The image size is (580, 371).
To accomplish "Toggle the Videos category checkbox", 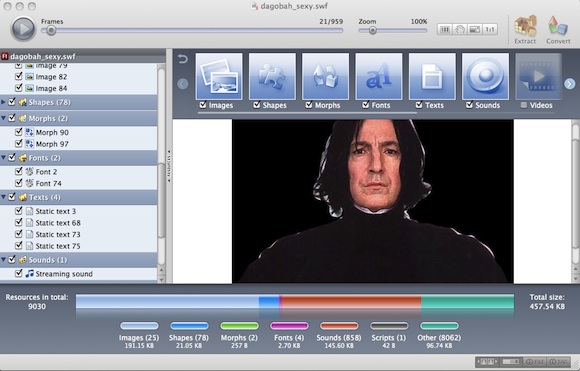I will [x=524, y=105].
